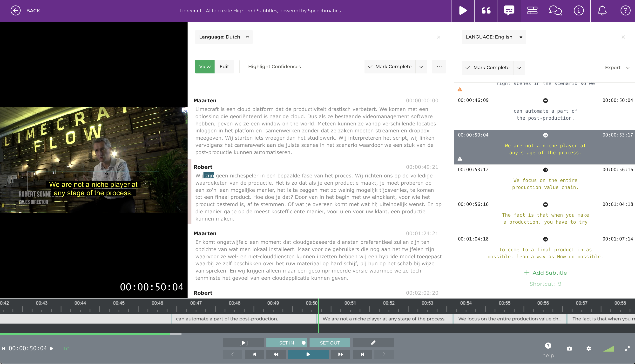The image size is (635, 364).
Task: Click the Add Subtitle button
Action: [545, 273]
